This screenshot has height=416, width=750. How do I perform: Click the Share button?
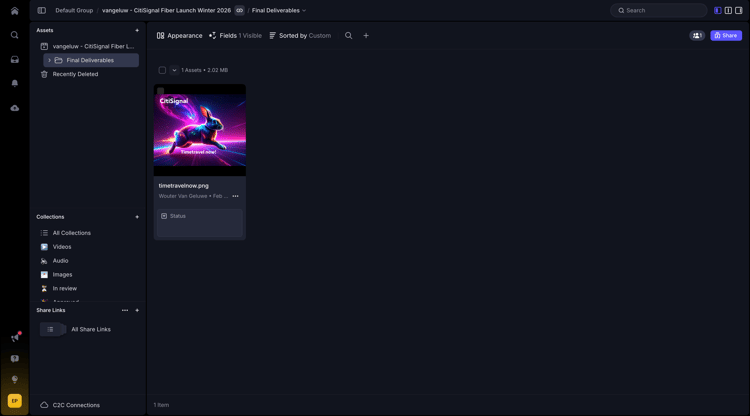pos(726,35)
